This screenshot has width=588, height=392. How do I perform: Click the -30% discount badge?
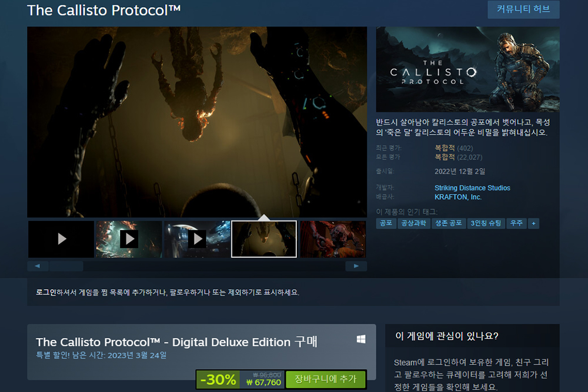tap(218, 379)
